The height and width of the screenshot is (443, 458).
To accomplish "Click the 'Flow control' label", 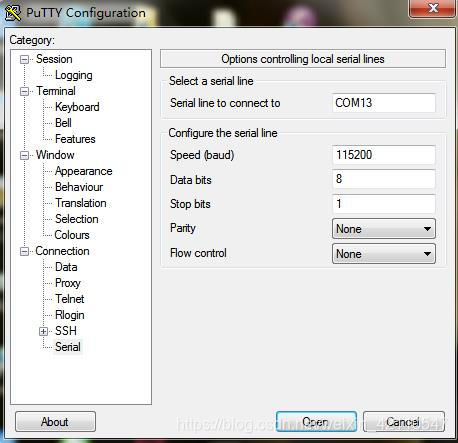I will 198,253.
